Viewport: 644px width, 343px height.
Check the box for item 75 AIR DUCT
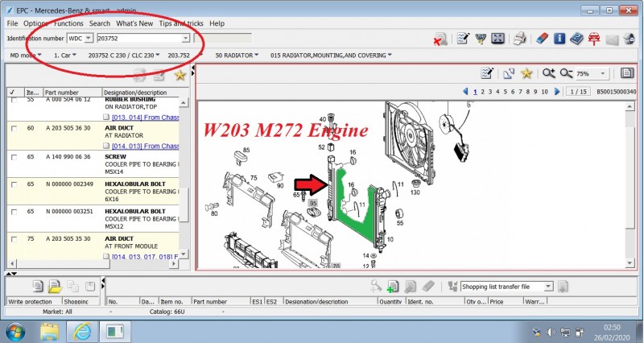[14, 239]
